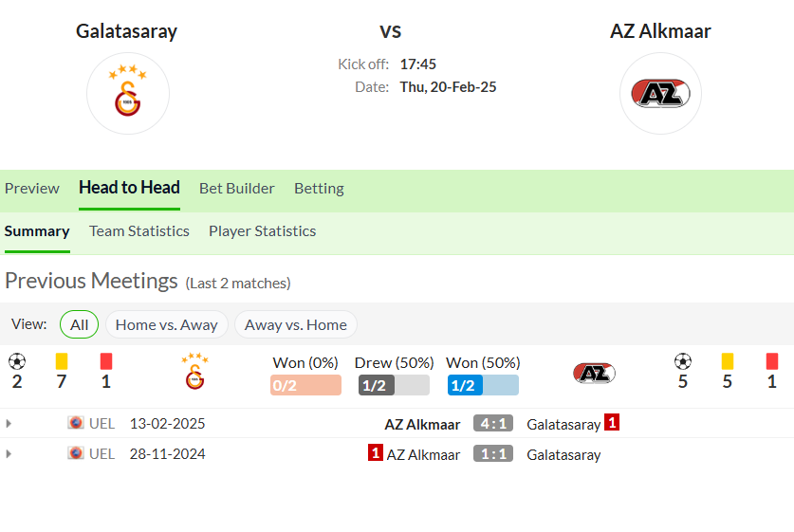Open the 4:1 score details

[x=493, y=423]
